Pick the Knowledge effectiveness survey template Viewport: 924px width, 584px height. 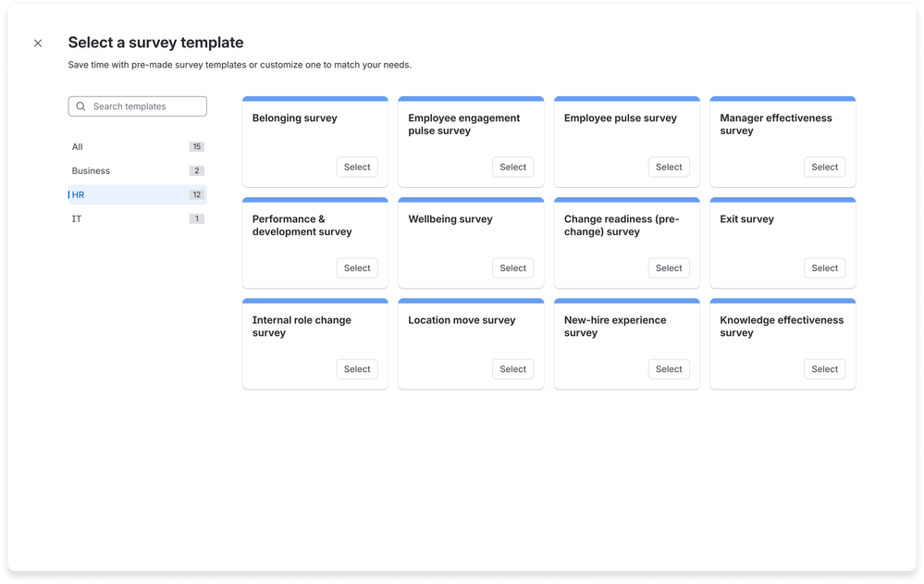coord(824,368)
